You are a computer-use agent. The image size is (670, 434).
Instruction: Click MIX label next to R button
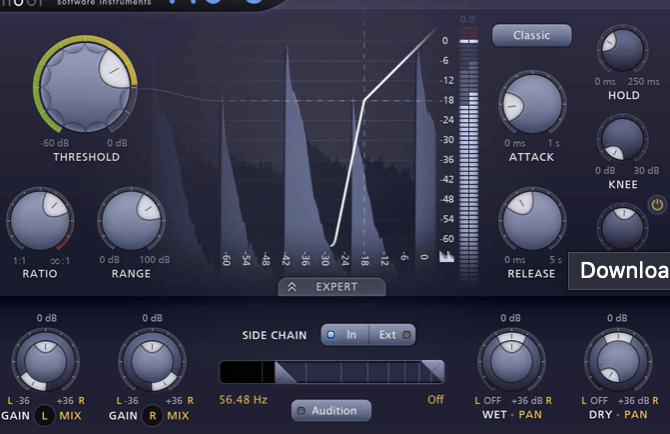pyautogui.click(x=178, y=416)
